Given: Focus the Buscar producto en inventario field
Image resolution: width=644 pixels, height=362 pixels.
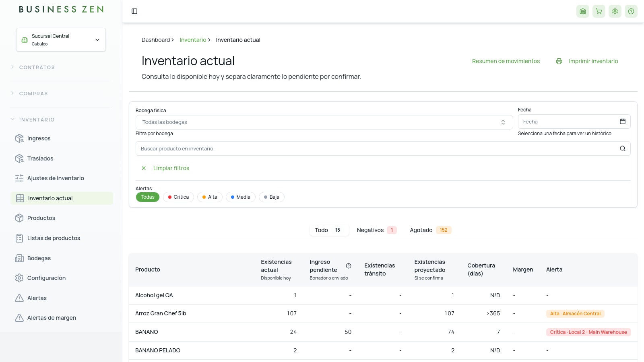Looking at the screenshot, I should (x=383, y=148).
